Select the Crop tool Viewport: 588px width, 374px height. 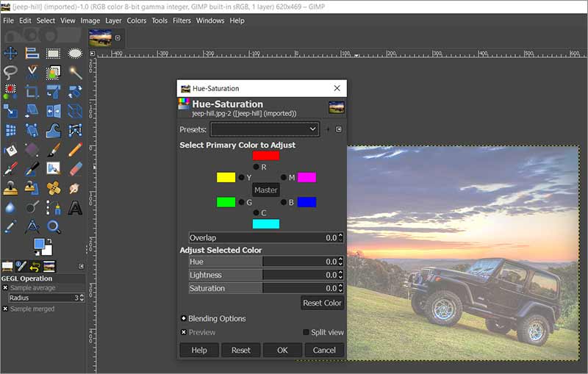(32, 91)
